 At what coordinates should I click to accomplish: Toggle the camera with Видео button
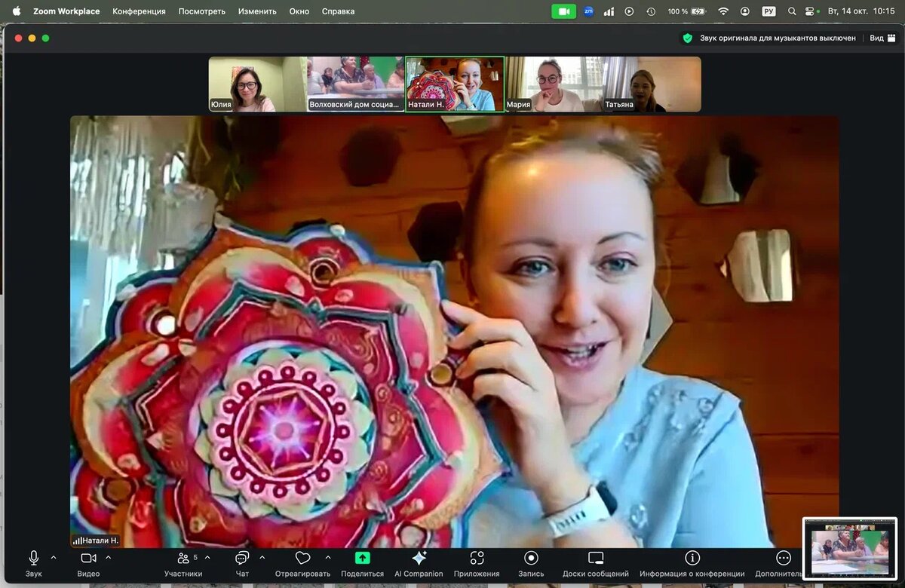88,564
